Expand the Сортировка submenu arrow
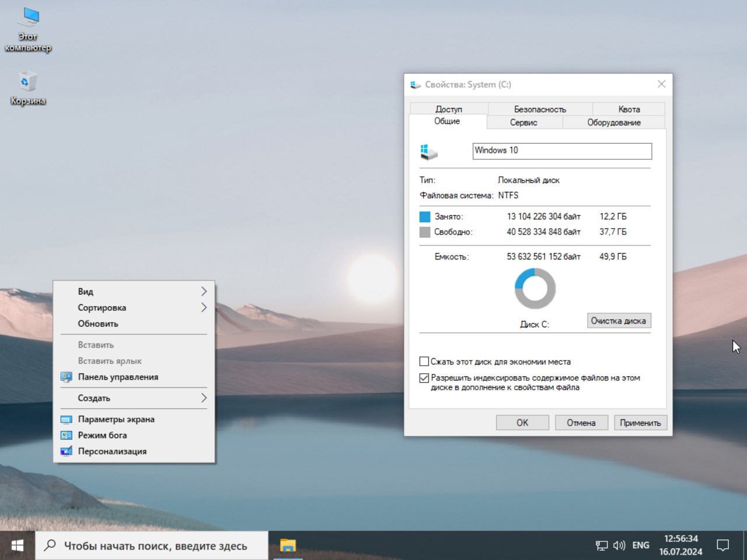This screenshot has width=747, height=560. (204, 307)
